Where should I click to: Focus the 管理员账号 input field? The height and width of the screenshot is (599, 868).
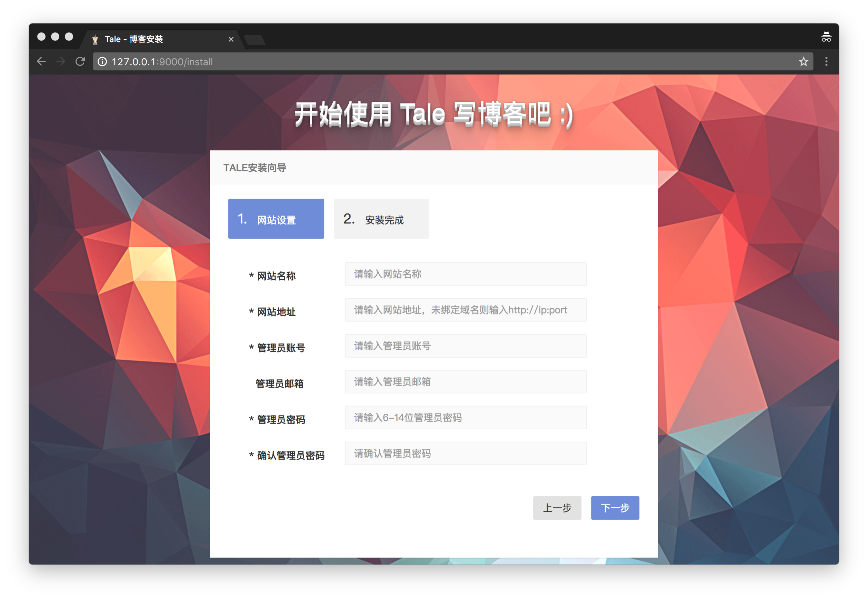pos(465,346)
